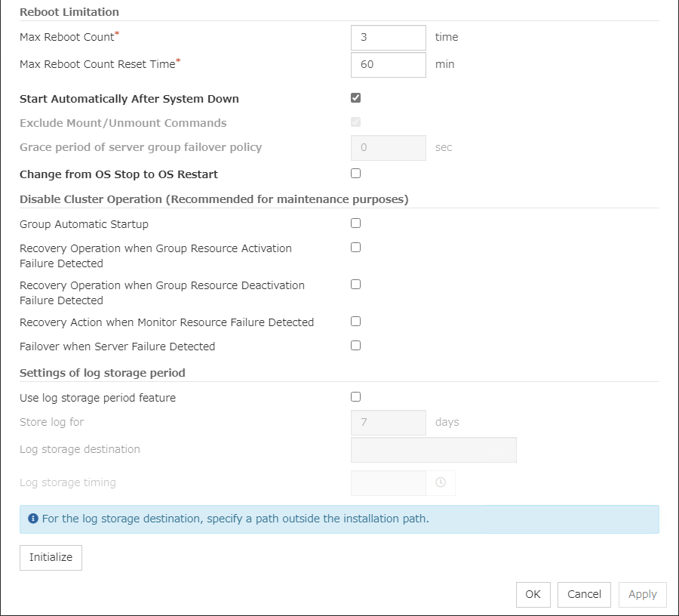Screen dimensions: 679x616
Task: Check Recovery Operation when Group Resource Activation Failure
Action: pyautogui.click(x=356, y=248)
